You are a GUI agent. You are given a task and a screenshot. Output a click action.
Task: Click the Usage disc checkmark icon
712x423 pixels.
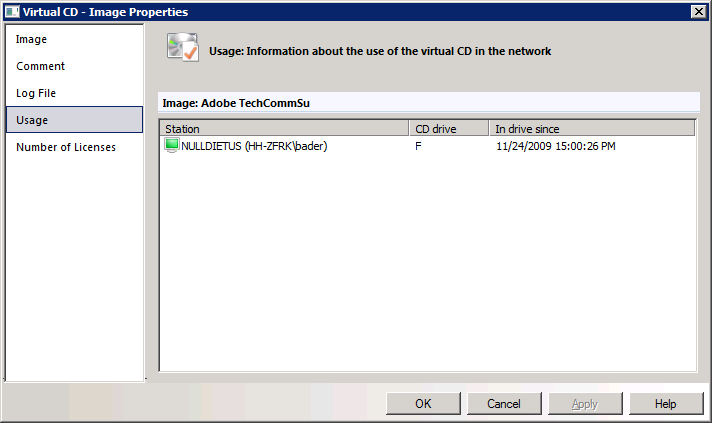pos(183,47)
